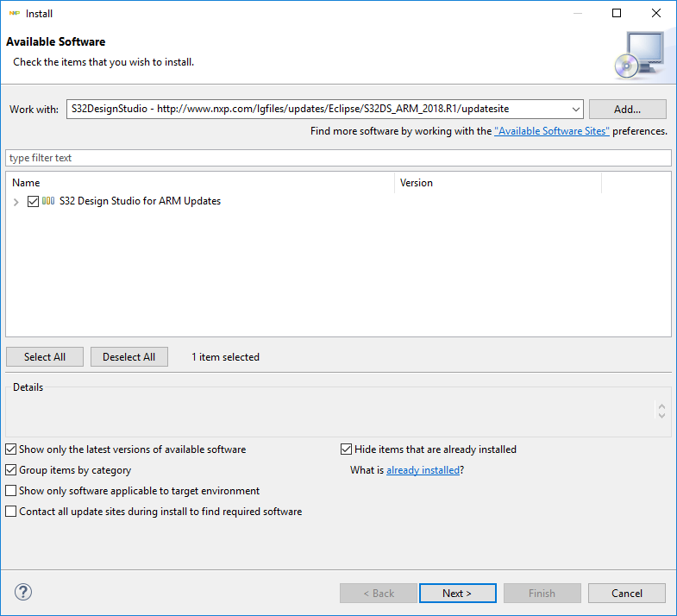
Task: Toggle Group items by category checkbox
Action: 11,469
